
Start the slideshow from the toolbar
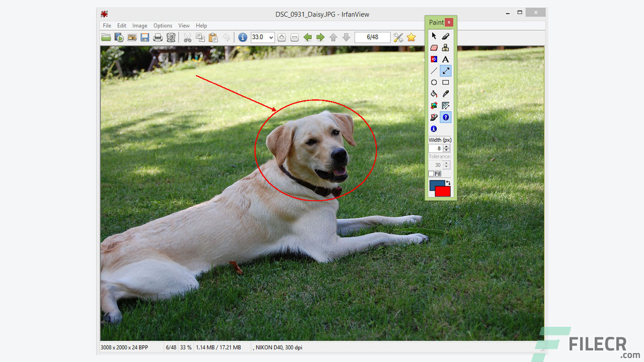click(119, 37)
